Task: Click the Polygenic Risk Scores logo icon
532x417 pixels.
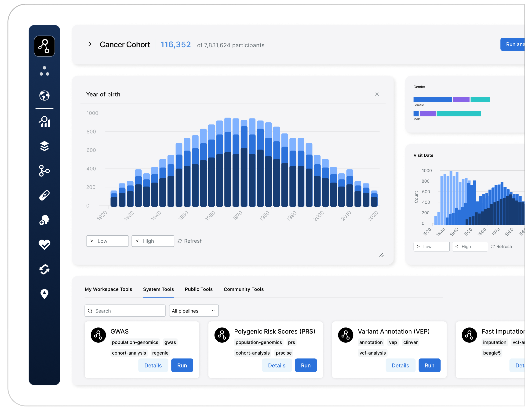Action: click(222, 335)
